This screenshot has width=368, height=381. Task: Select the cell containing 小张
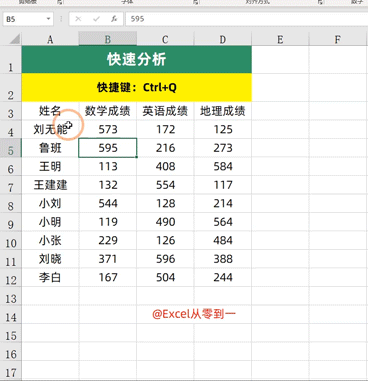point(50,240)
